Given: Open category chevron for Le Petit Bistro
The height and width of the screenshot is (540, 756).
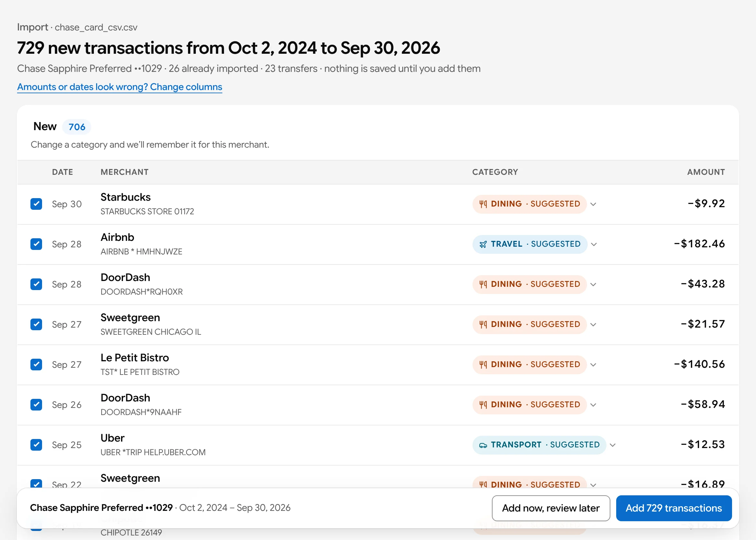Looking at the screenshot, I should point(593,365).
